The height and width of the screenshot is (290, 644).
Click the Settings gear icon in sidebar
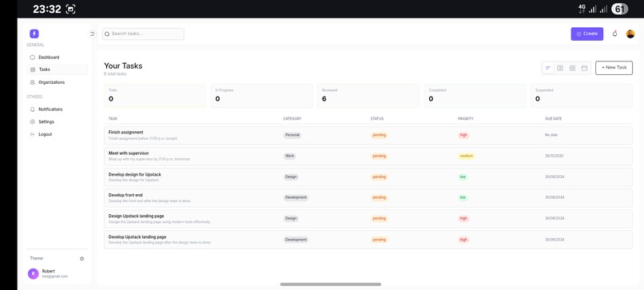click(33, 121)
